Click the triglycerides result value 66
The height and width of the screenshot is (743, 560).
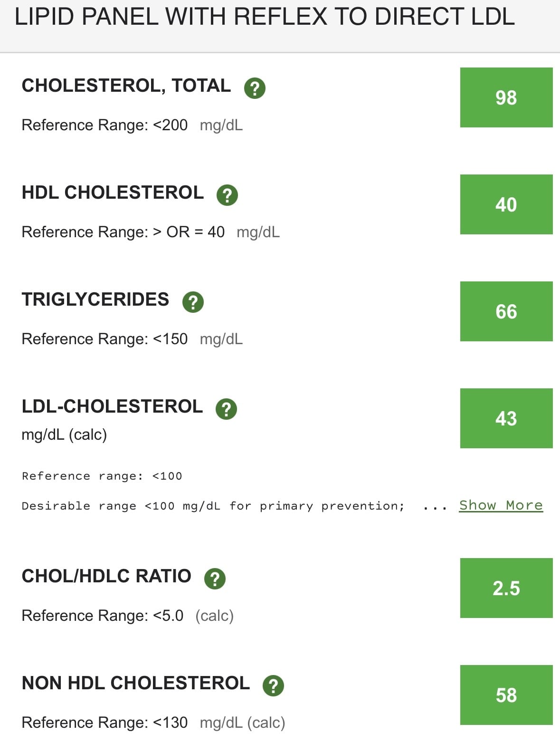(506, 311)
